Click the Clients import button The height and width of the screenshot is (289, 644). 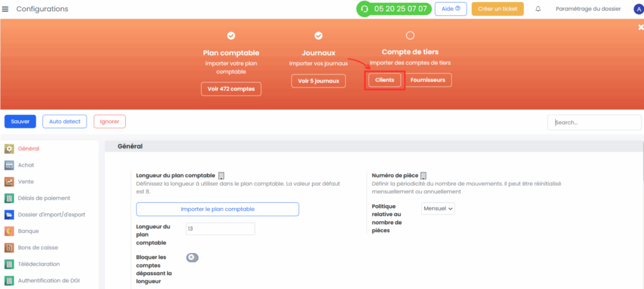point(384,80)
